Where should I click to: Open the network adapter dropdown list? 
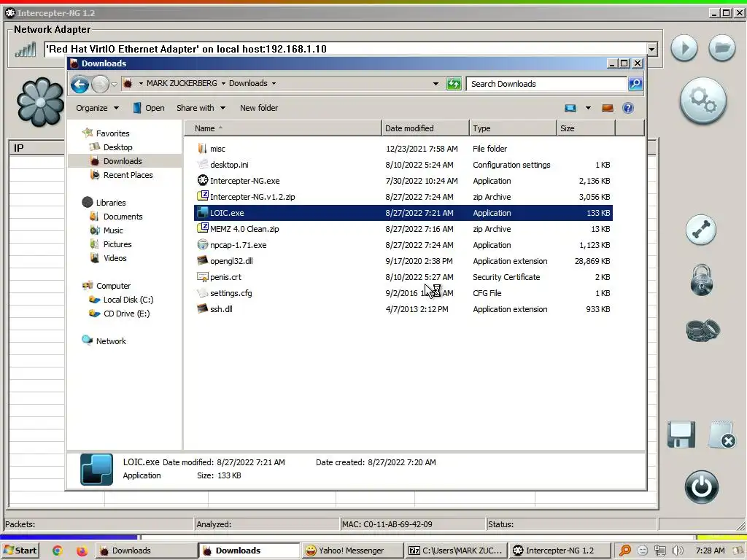coord(651,49)
